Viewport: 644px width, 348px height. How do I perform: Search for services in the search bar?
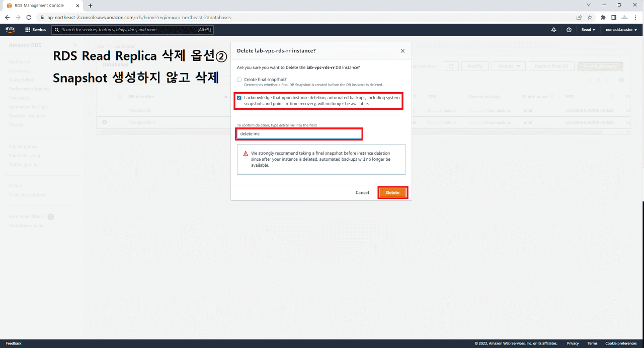(132, 30)
